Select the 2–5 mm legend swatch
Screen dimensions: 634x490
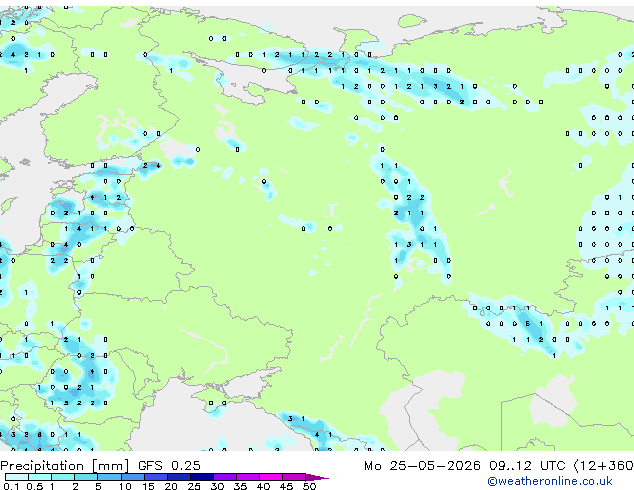pos(86,477)
